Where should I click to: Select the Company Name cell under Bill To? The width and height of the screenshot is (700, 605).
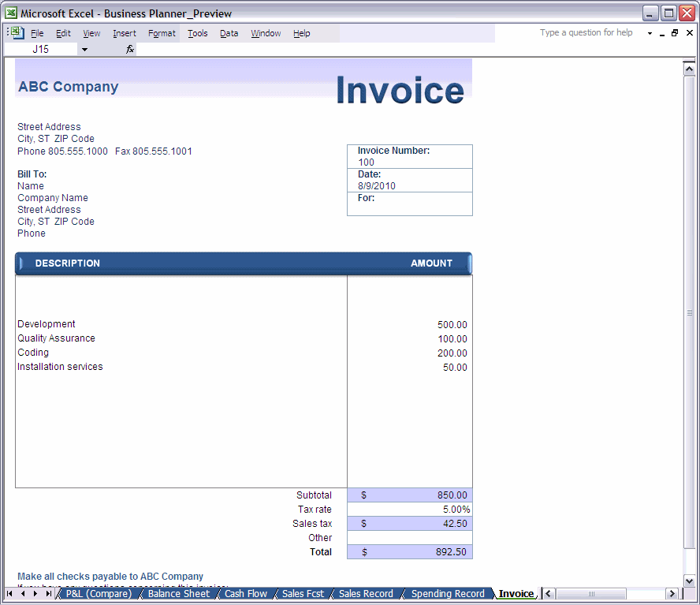click(53, 198)
